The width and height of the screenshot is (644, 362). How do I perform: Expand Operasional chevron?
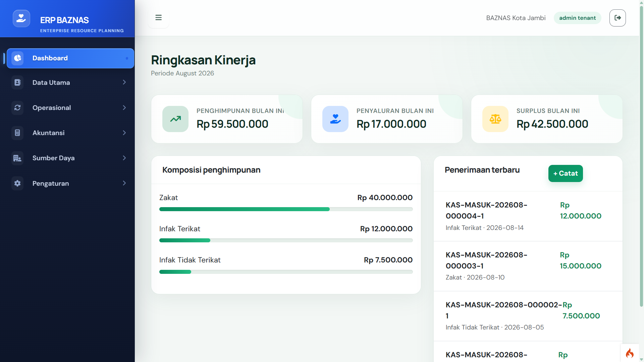(124, 108)
